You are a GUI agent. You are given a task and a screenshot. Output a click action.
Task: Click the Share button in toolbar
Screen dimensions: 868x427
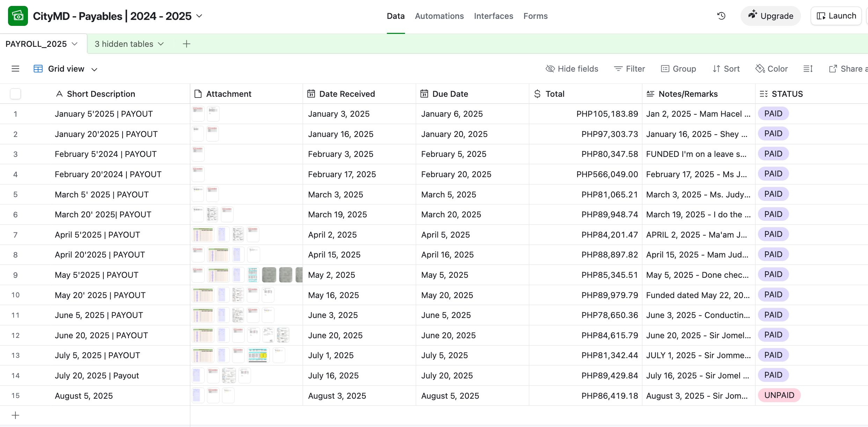[x=848, y=69]
